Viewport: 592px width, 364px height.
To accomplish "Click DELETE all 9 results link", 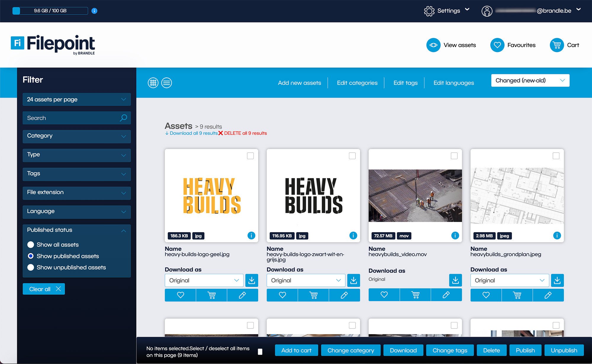I will coord(243,133).
